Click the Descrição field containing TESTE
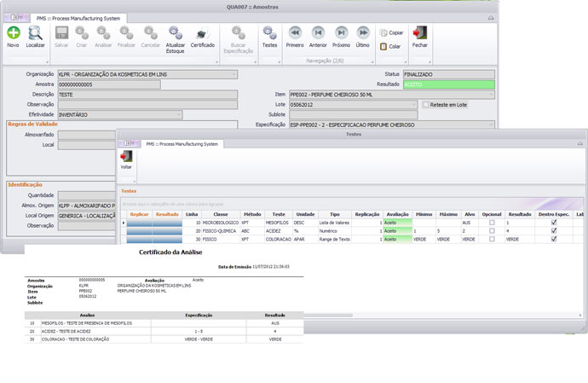The image size is (588, 383). [147, 95]
